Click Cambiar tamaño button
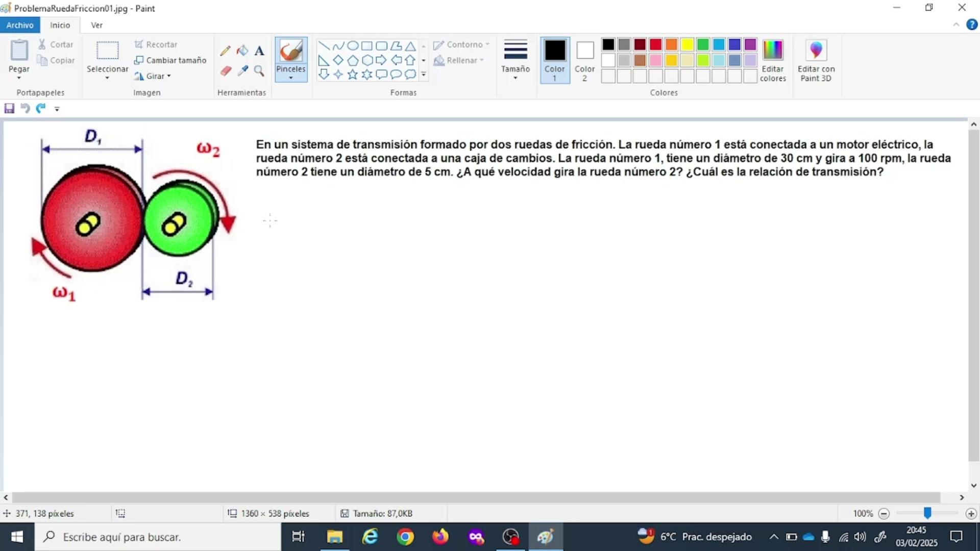This screenshot has width=980, height=551. click(170, 60)
